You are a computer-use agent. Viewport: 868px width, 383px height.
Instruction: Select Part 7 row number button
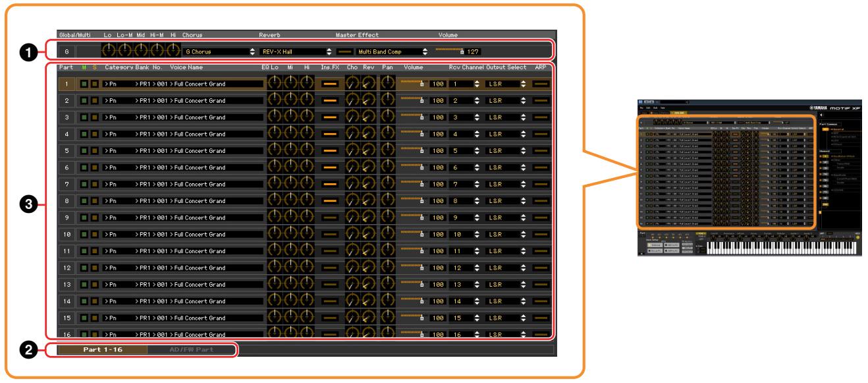[x=67, y=185]
